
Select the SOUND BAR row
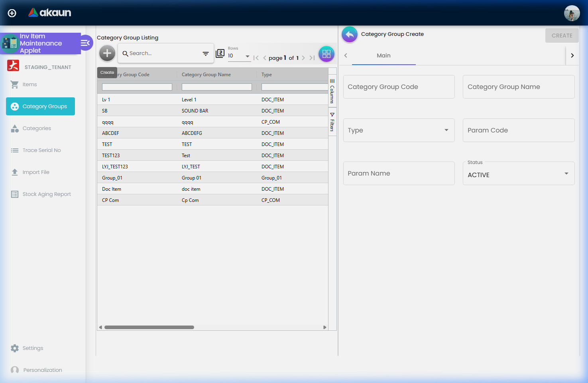coord(212,111)
